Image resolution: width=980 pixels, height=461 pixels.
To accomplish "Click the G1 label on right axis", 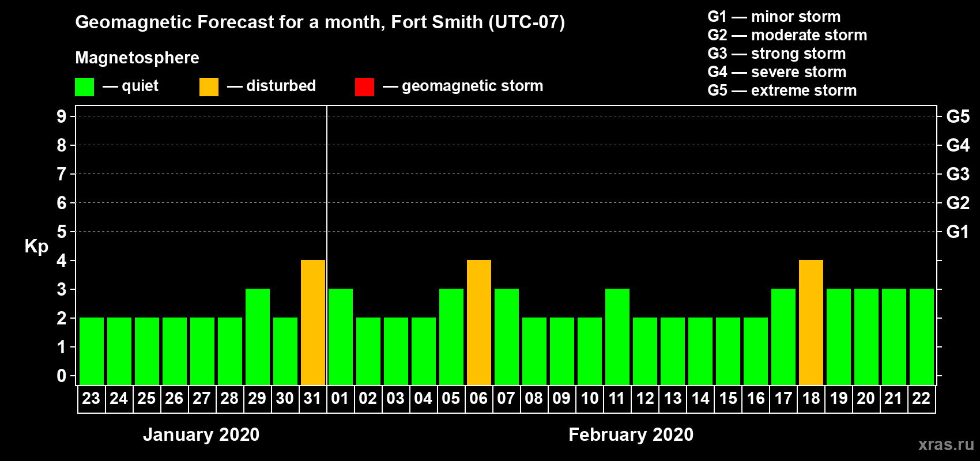I will pos(958,232).
